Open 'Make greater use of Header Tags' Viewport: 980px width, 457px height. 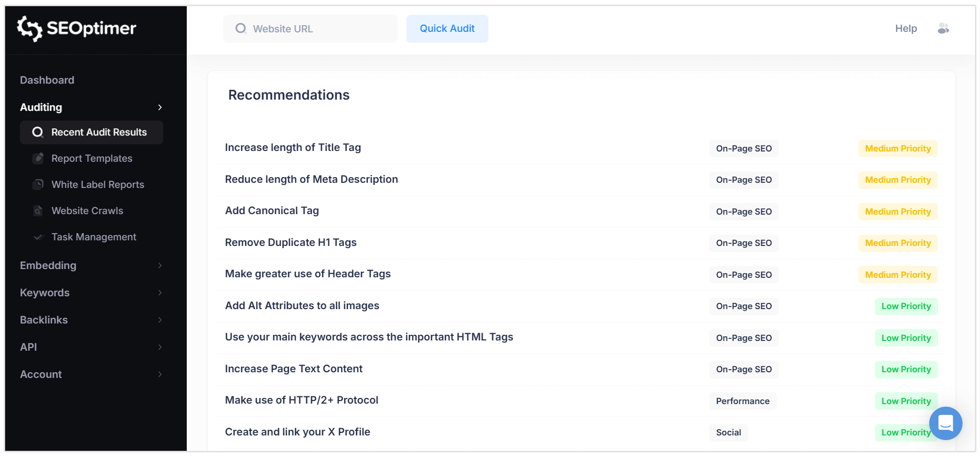308,274
